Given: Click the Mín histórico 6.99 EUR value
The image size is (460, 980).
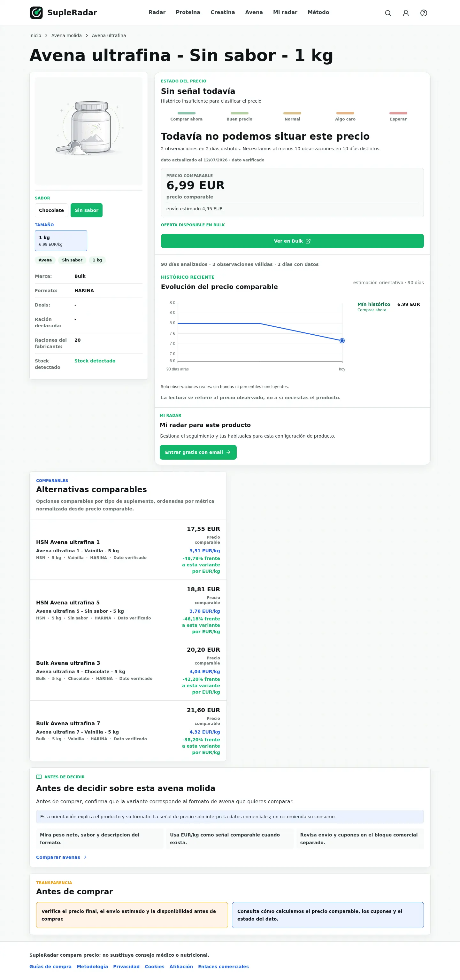Looking at the screenshot, I should tap(409, 304).
